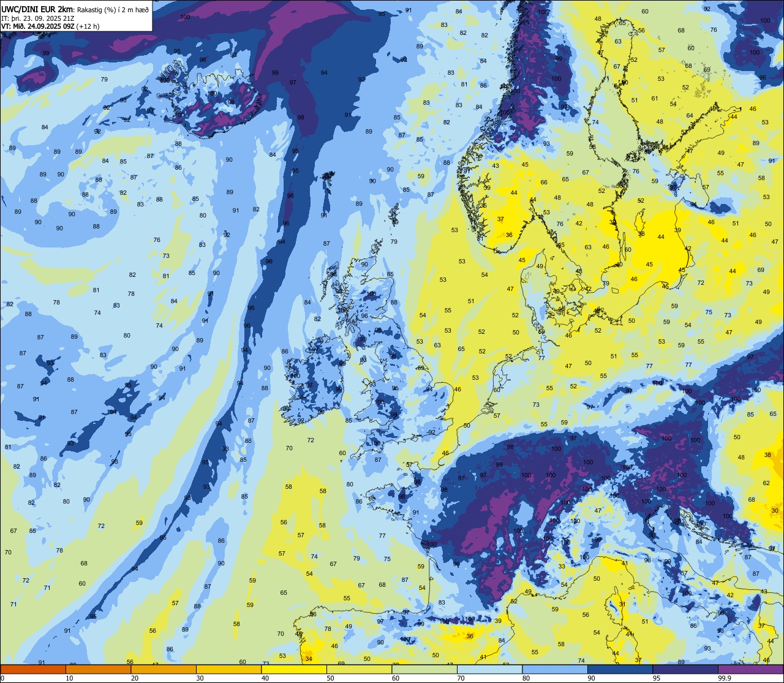This screenshot has width=784, height=683.
Task: Click the yellow-green 50–60 legend swatch
Action: (x=359, y=669)
